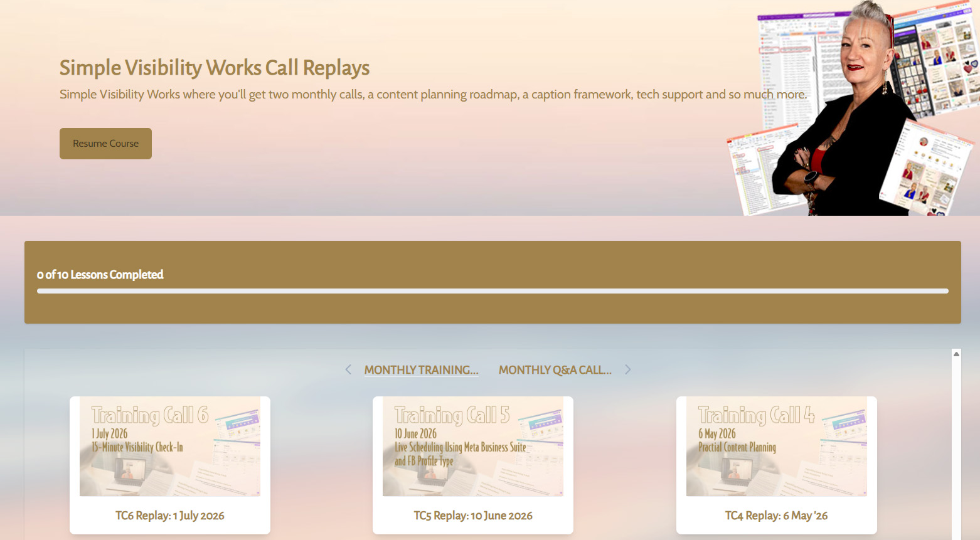Click the Resume Course button
The width and height of the screenshot is (980, 540).
[x=105, y=144]
